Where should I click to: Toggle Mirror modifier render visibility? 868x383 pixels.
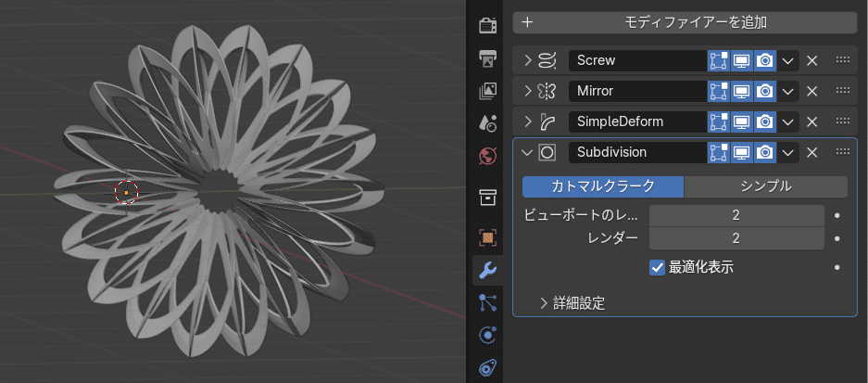pyautogui.click(x=765, y=91)
